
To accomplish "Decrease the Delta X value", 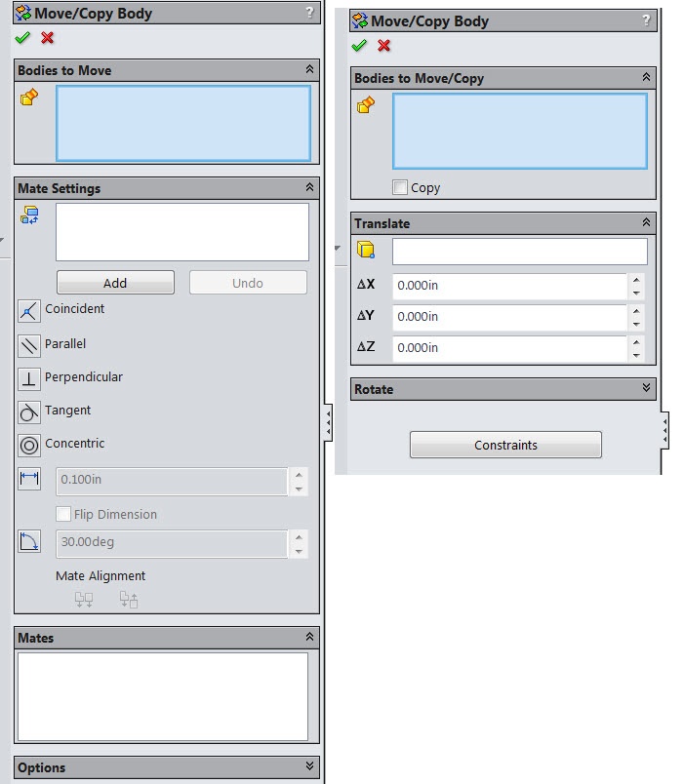I will pos(636,293).
